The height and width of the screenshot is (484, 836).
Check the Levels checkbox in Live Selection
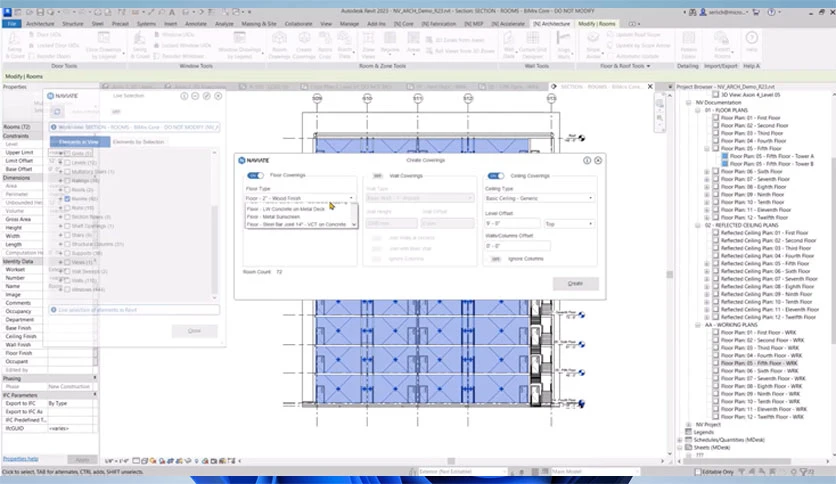67,163
